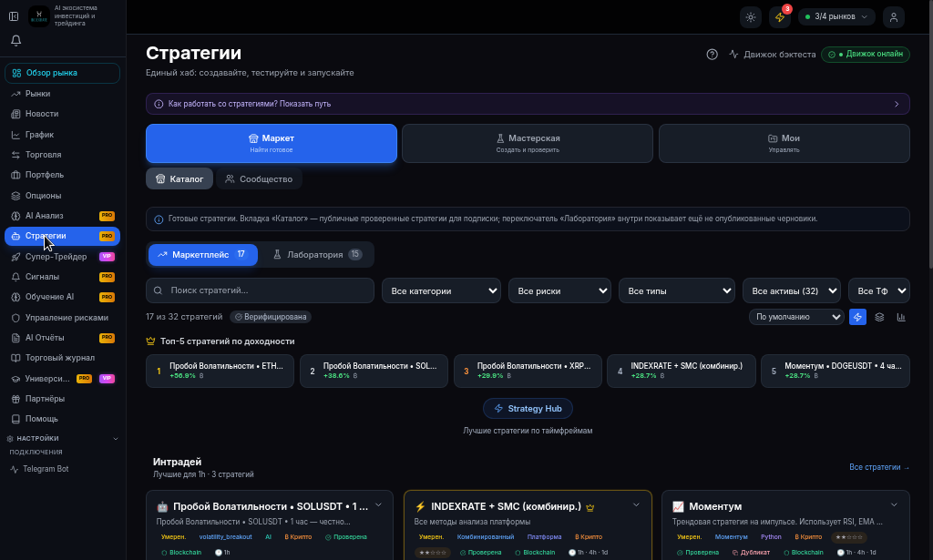Screen dimensions: 933x560
Task: Open the help question mark icon
Action: coord(712,54)
